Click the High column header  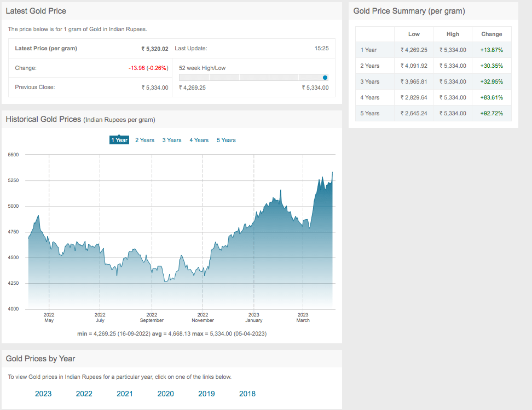[453, 34]
